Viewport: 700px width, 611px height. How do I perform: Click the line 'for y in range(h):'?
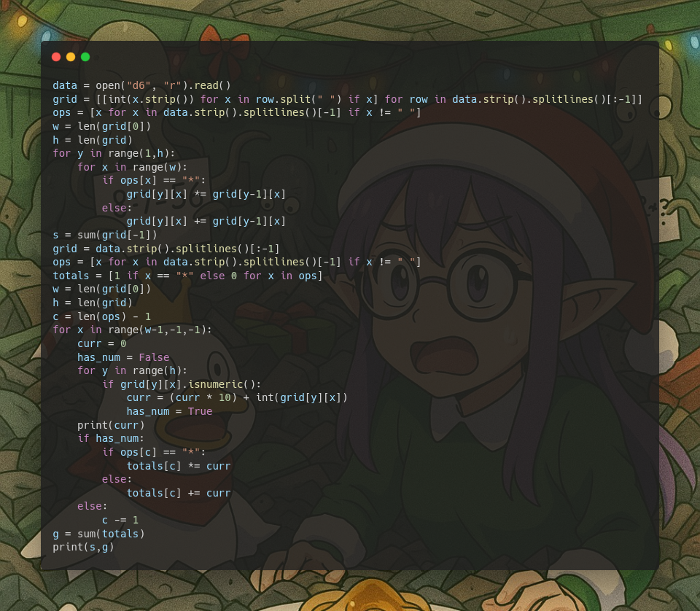(132, 370)
